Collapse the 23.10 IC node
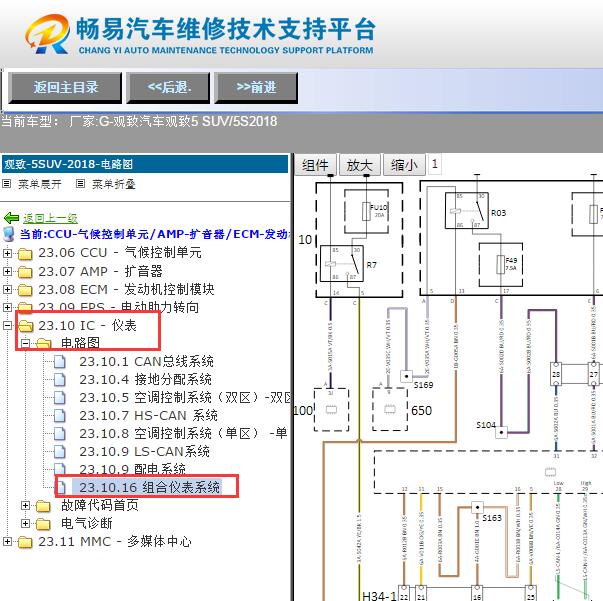The image size is (603, 601). pyautogui.click(x=7, y=325)
